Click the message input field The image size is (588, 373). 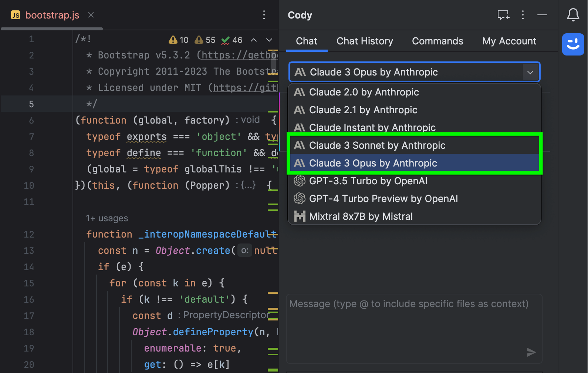point(414,329)
